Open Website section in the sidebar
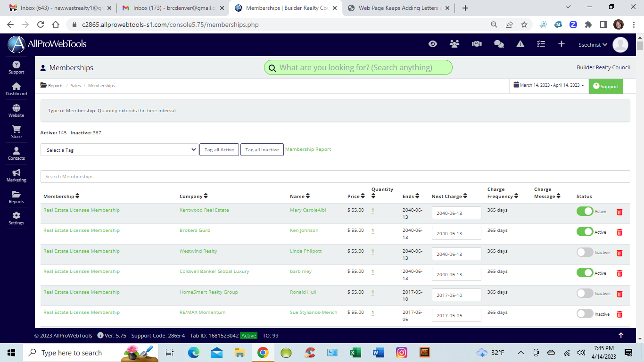This screenshot has height=362, width=644. (16, 111)
